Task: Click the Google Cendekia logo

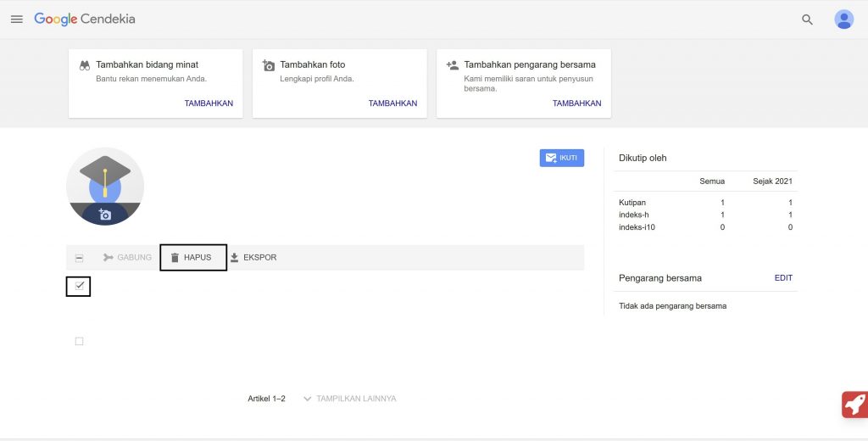Action: [x=85, y=20]
